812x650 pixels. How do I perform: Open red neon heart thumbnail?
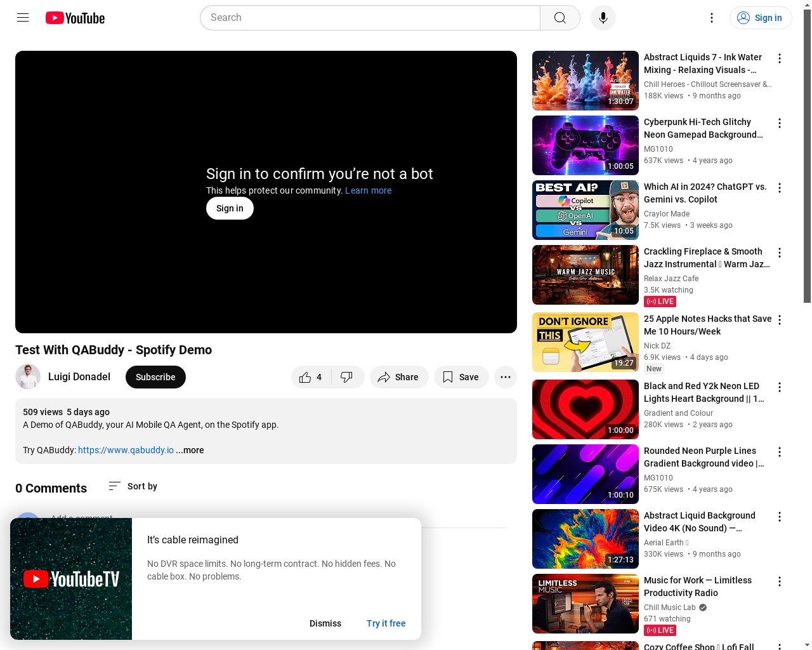586,409
